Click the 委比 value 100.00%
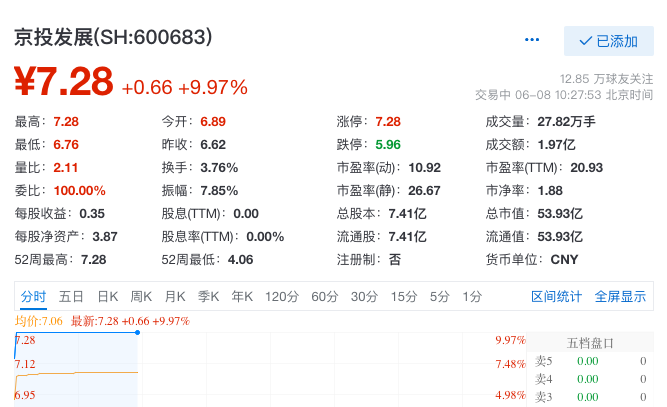Screen dimensions: 667x407 [x=80, y=191]
